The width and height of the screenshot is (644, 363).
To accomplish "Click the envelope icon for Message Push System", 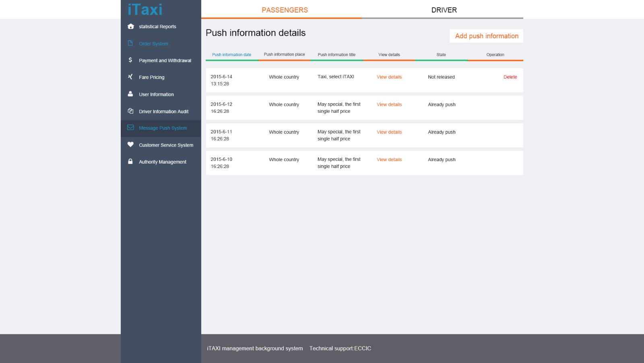I will 130,128.
